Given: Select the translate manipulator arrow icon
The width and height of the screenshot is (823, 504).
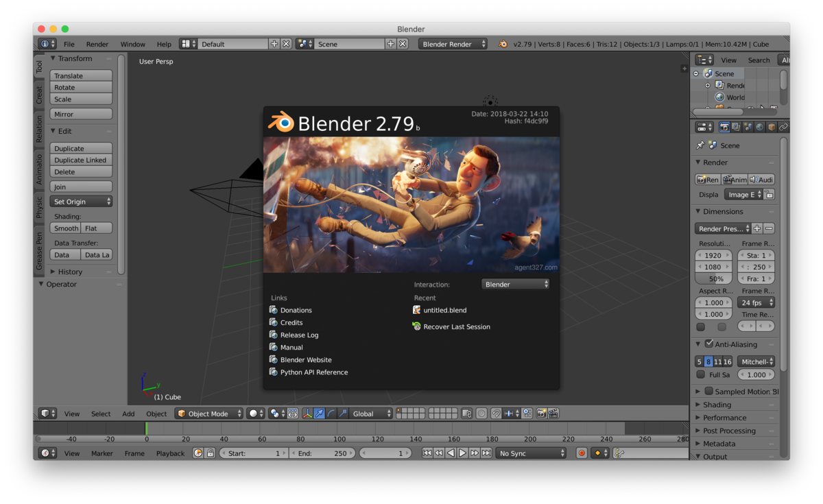Looking at the screenshot, I should click(x=319, y=413).
